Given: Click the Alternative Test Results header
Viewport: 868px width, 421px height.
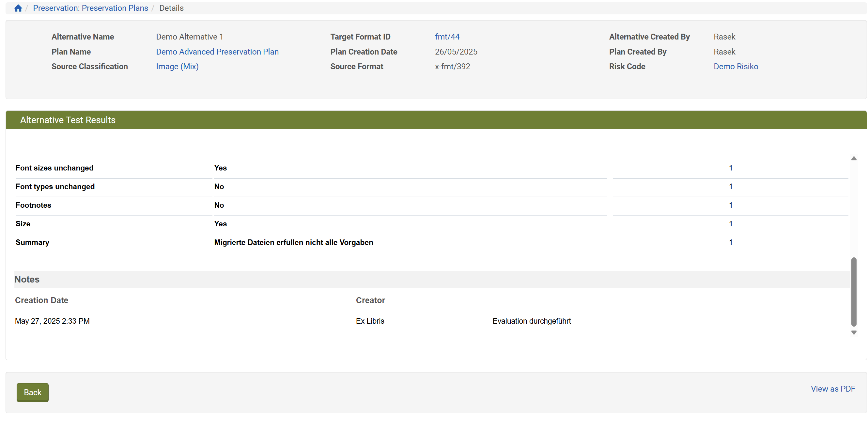Looking at the screenshot, I should coord(68,120).
